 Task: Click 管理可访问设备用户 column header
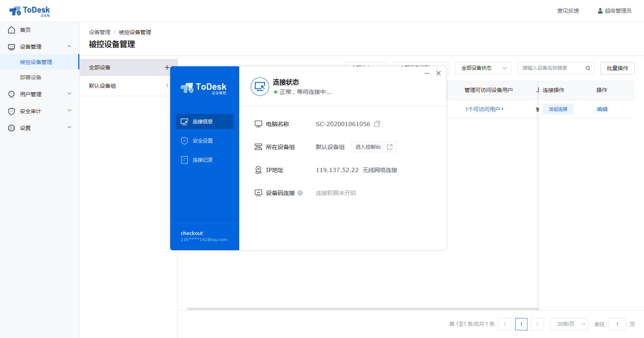pos(488,90)
